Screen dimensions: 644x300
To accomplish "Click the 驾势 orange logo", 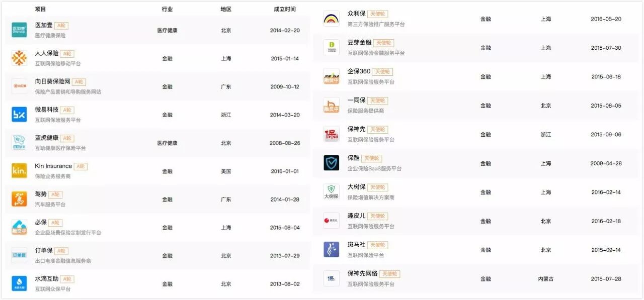I will [19, 199].
